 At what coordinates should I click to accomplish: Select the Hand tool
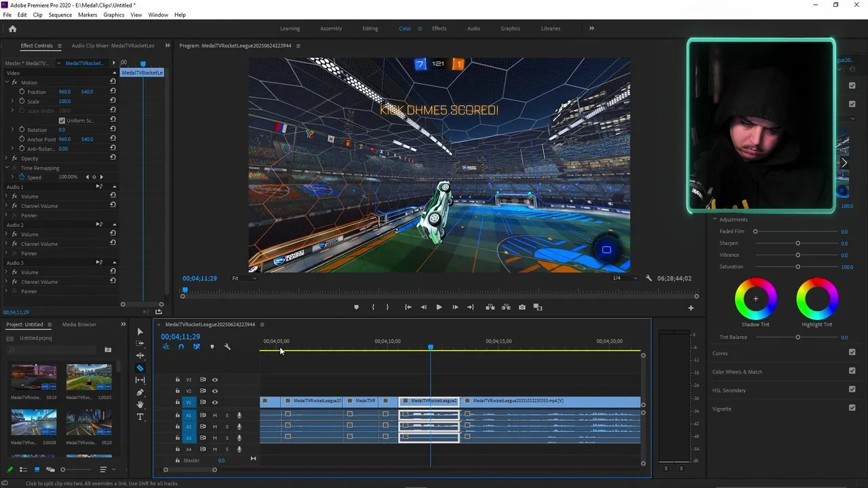[140, 405]
